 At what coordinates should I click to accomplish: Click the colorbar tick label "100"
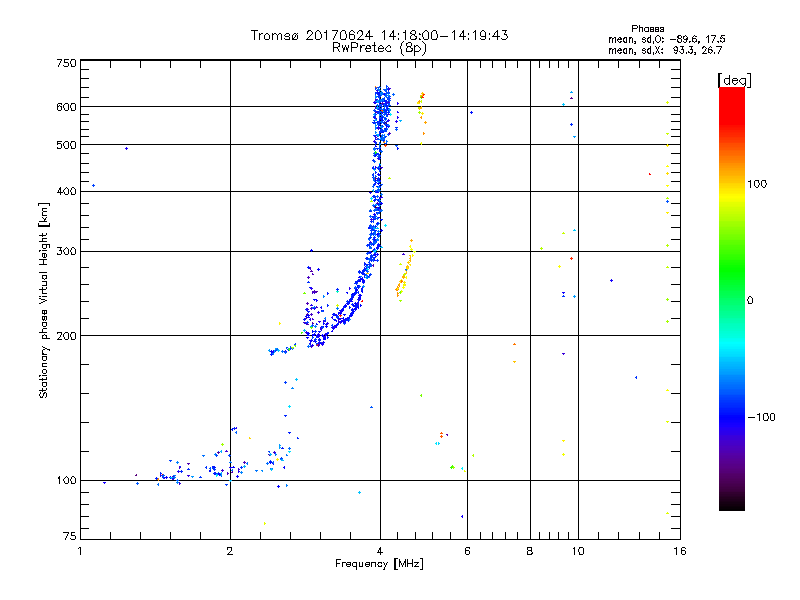pyautogui.click(x=757, y=184)
